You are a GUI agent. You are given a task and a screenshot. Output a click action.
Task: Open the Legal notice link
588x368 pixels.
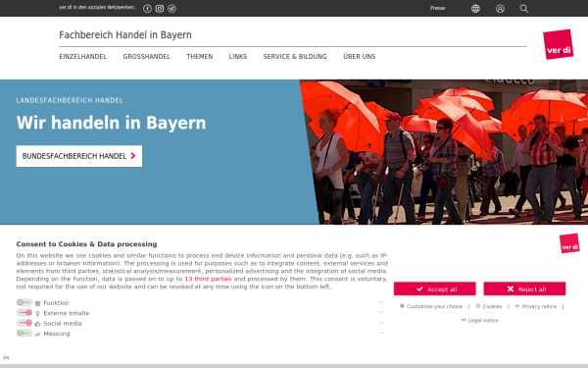tap(480, 320)
